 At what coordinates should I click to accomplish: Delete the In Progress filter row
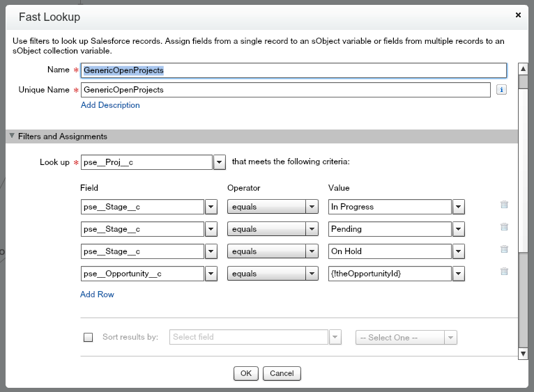click(504, 205)
